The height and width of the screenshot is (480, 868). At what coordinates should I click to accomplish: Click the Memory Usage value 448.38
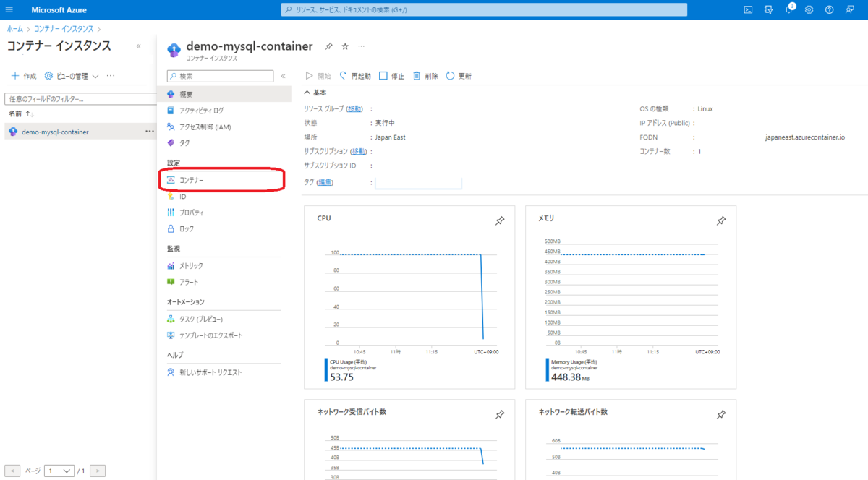tap(567, 377)
